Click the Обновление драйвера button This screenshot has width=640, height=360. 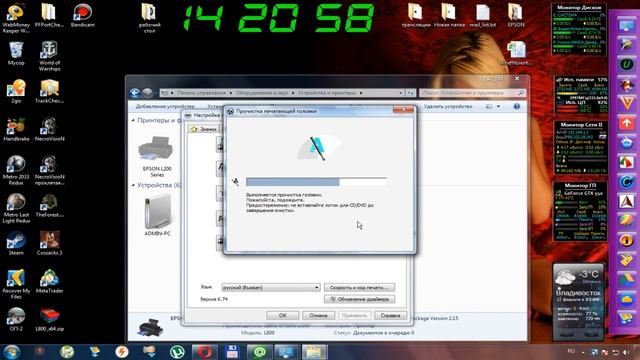(x=359, y=299)
